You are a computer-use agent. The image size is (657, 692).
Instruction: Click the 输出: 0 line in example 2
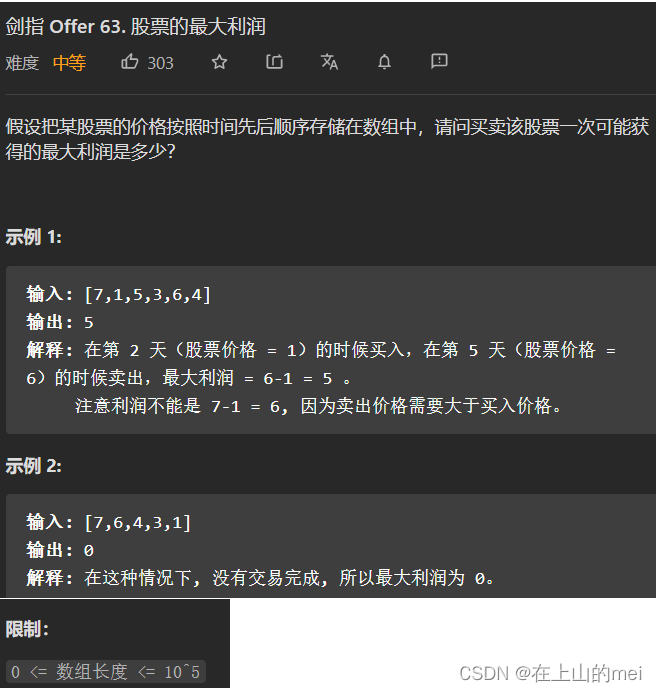60,550
